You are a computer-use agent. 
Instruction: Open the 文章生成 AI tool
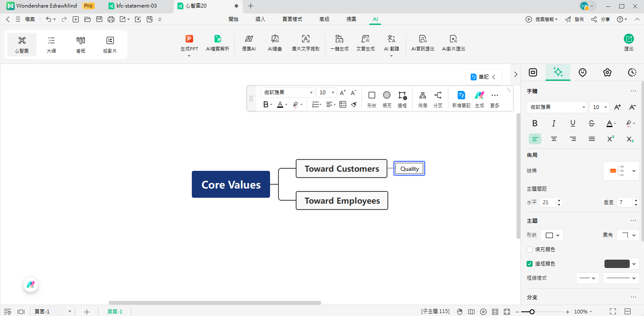(x=365, y=39)
